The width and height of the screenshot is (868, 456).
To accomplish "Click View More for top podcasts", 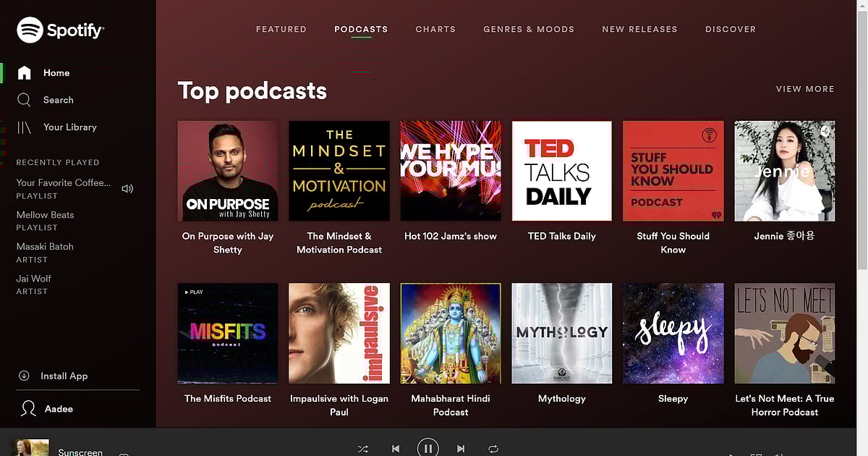I will coord(805,89).
